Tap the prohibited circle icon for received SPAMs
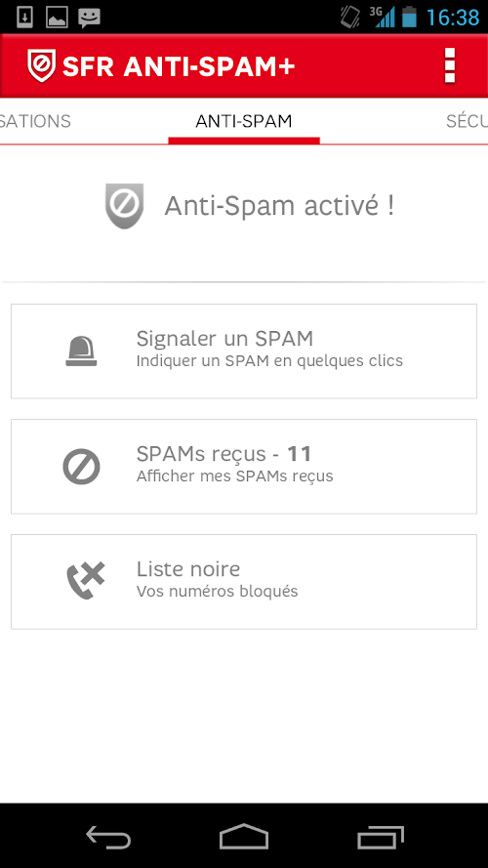This screenshot has height=868, width=488. (x=81, y=467)
